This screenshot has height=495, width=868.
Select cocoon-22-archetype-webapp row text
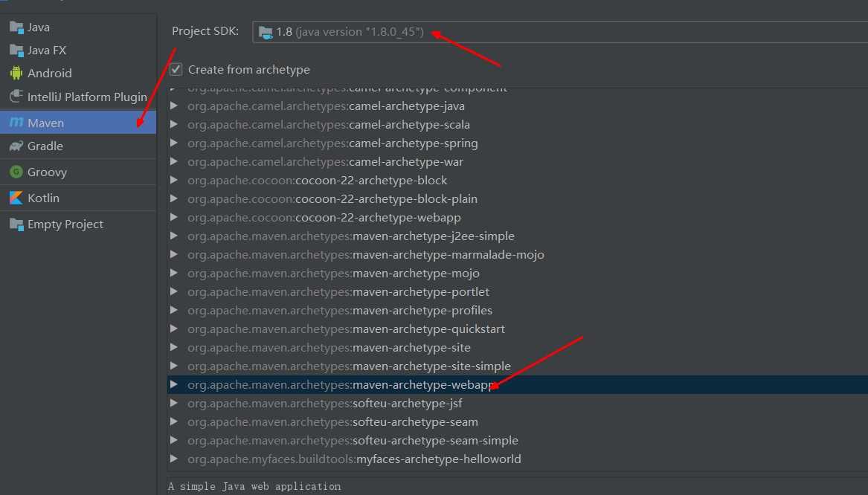tap(324, 217)
